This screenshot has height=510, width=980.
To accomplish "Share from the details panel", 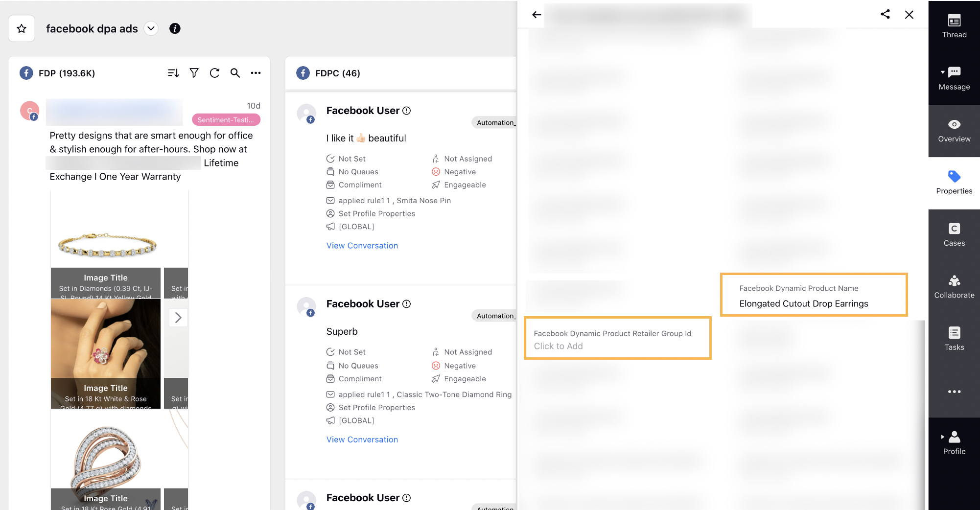I will [x=885, y=14].
